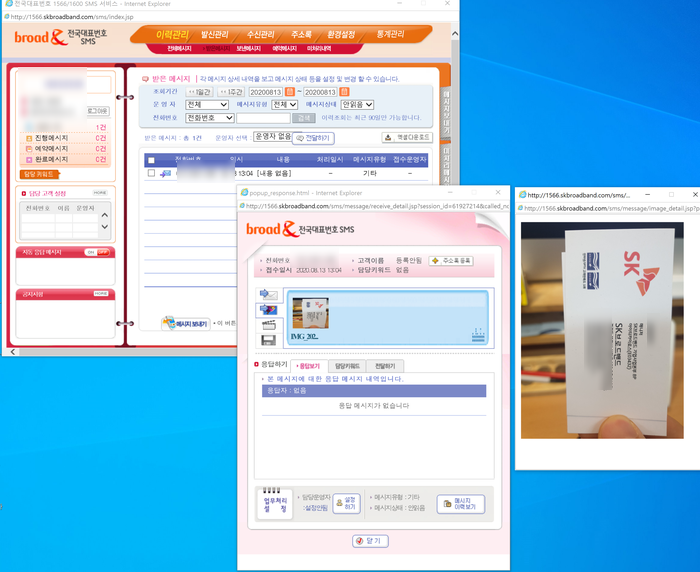Screen dimensions: 700x572
Task: Click the broad& logo in the popup window
Action: point(271,229)
